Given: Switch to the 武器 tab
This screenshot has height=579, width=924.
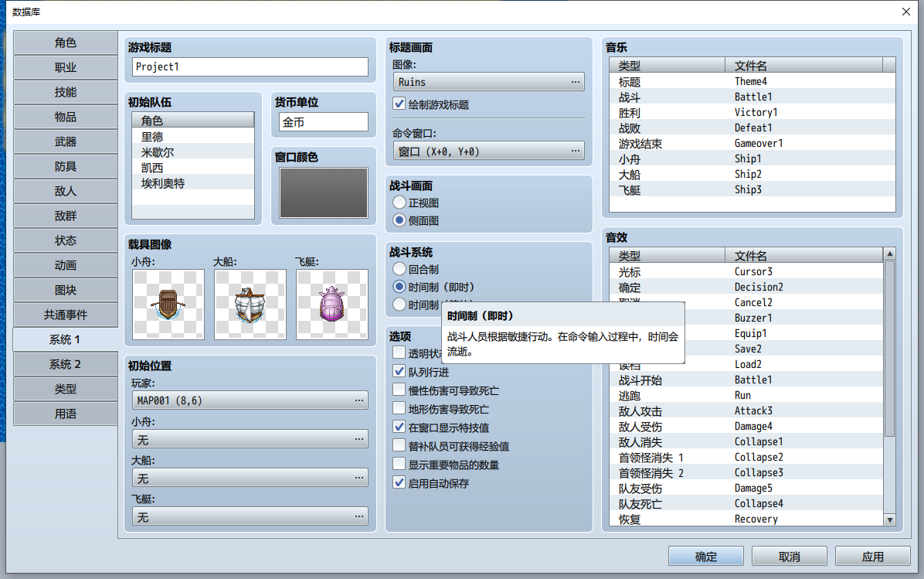Looking at the screenshot, I should point(66,141).
